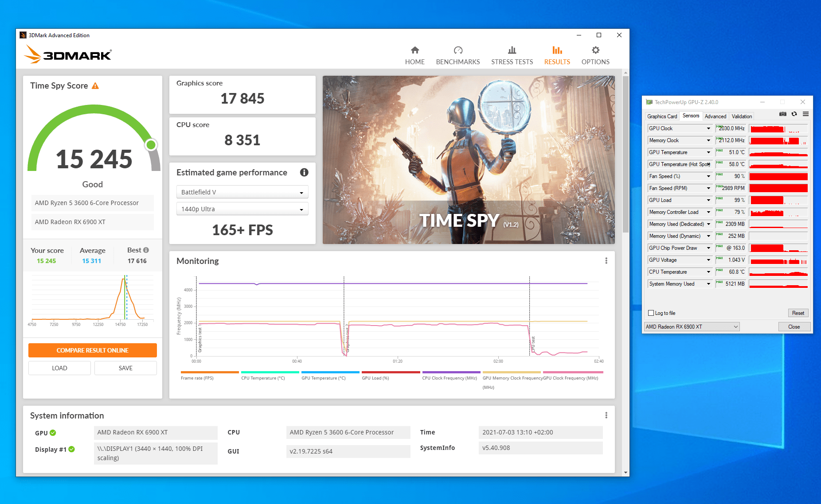The height and width of the screenshot is (504, 821).
Task: Expand the Memory Clock sensor dropdown
Action: tap(708, 140)
